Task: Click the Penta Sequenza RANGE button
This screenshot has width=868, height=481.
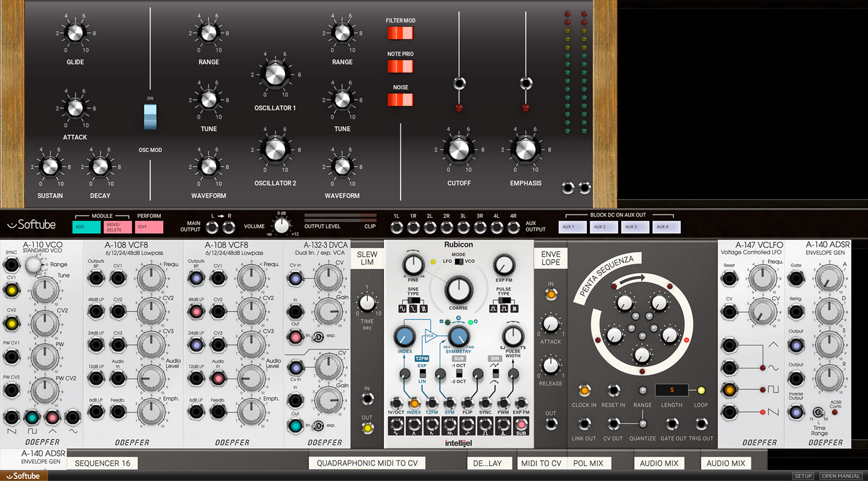Action: click(x=643, y=390)
